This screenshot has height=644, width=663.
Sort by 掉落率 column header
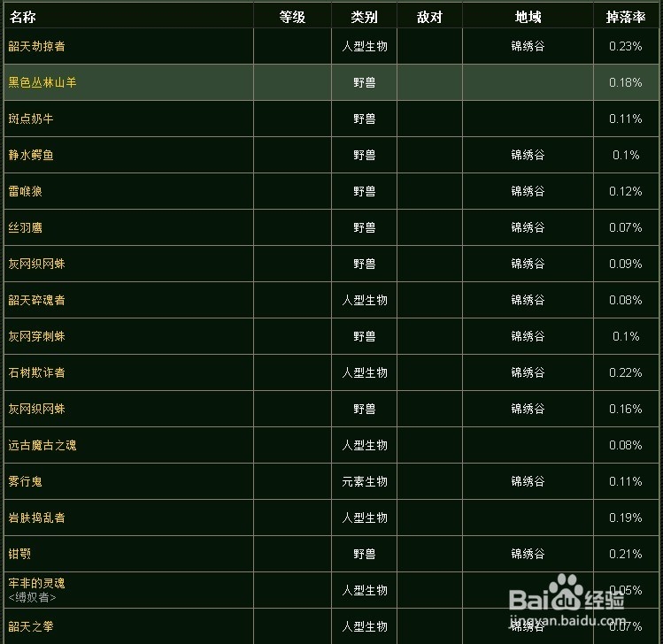click(x=625, y=17)
